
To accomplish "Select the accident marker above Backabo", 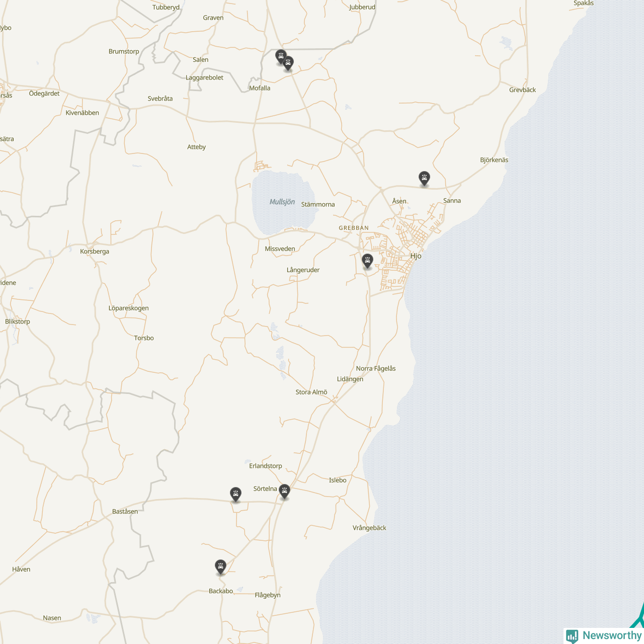I will pos(220,567).
